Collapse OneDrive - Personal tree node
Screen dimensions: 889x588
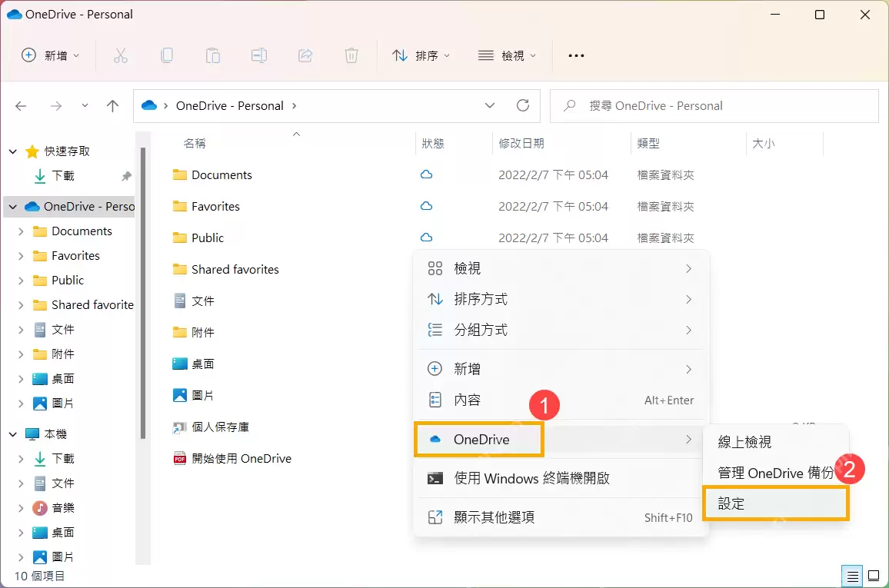point(13,207)
